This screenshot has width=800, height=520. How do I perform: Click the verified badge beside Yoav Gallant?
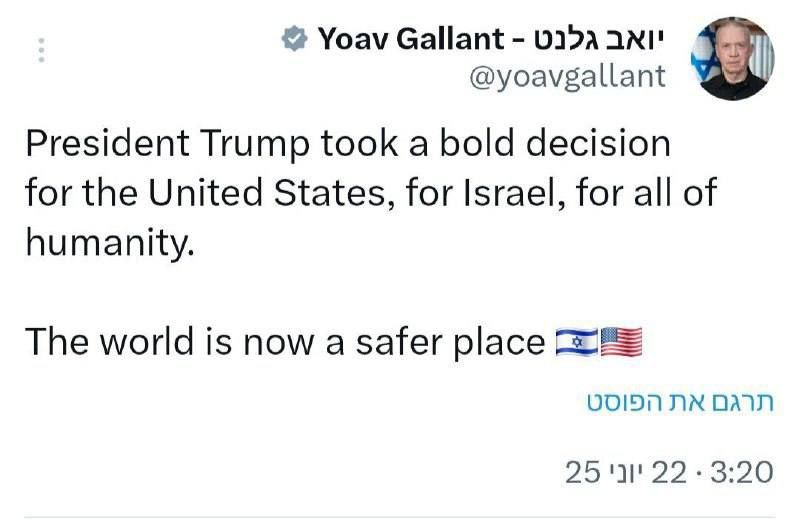[294, 39]
